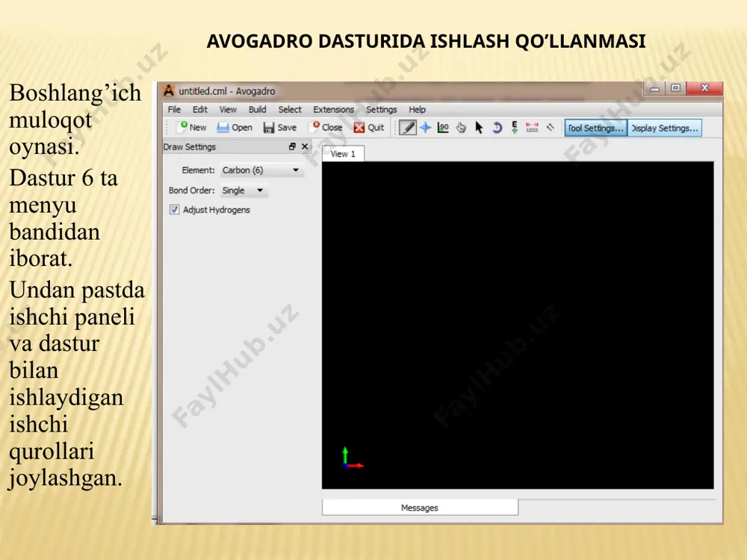Click the Messages tab at bottom
Viewport: 747px width, 560px height.
click(x=420, y=508)
